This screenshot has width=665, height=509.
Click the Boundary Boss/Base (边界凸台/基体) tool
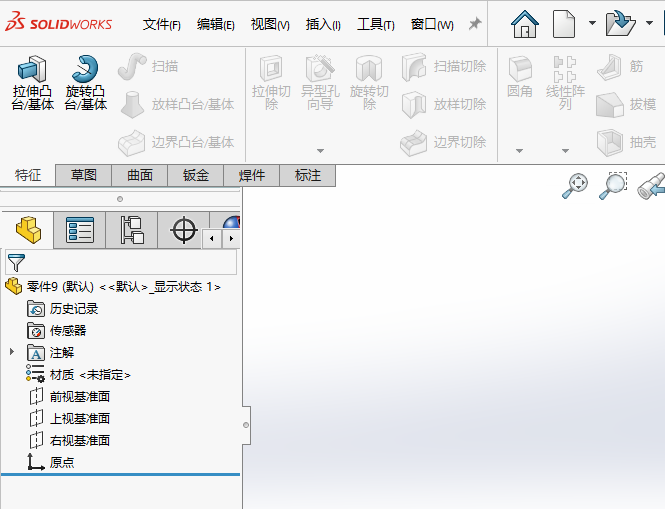[176, 143]
